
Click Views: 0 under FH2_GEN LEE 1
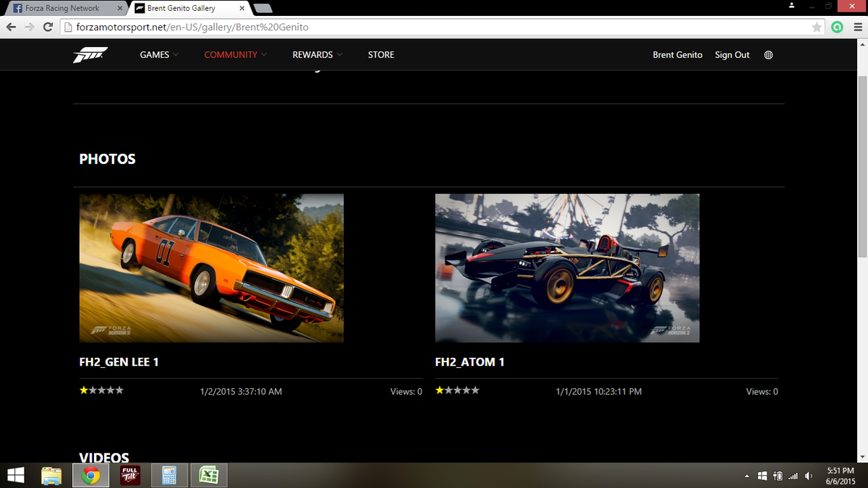click(x=406, y=391)
